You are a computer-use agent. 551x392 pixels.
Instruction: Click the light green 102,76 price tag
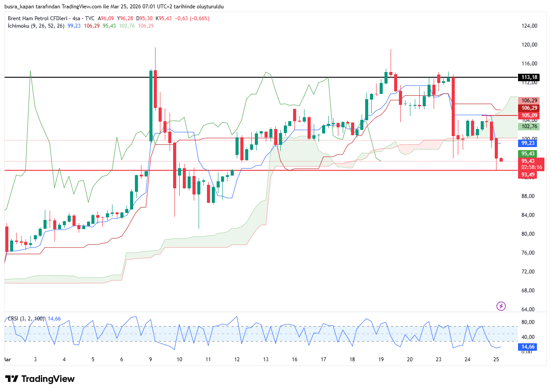(x=529, y=126)
